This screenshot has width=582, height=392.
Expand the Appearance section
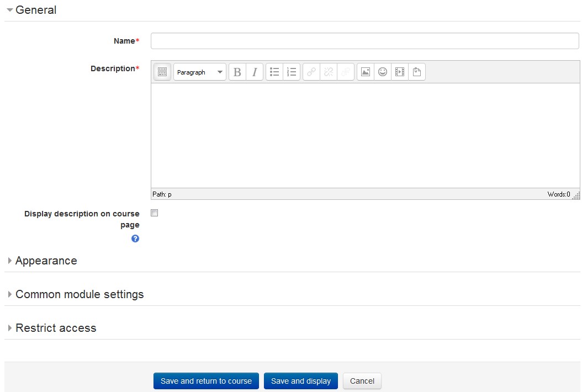point(46,261)
